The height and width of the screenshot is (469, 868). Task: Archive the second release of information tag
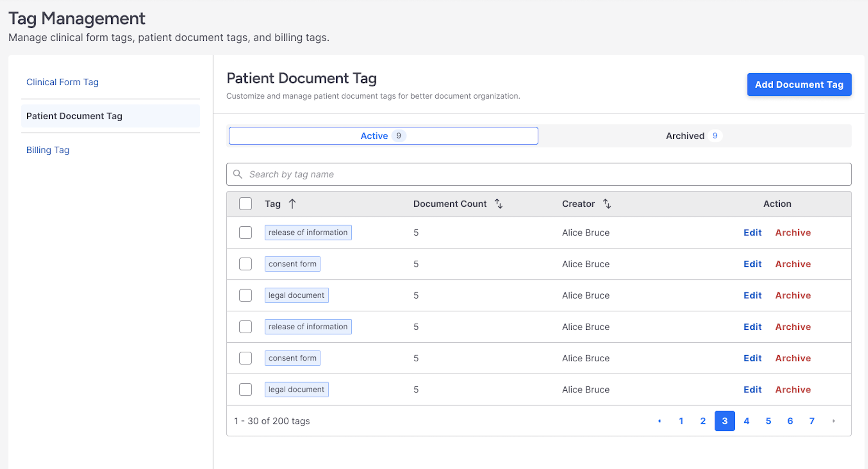click(x=793, y=327)
